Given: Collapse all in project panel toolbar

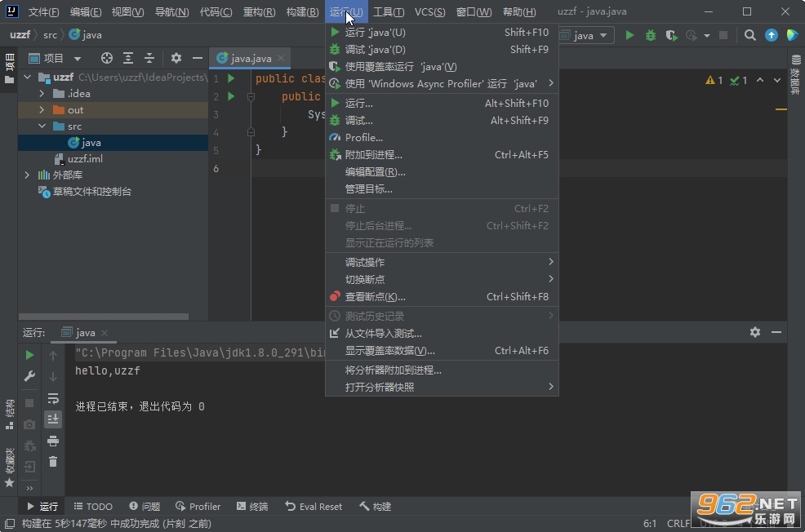Looking at the screenshot, I should click(x=149, y=58).
